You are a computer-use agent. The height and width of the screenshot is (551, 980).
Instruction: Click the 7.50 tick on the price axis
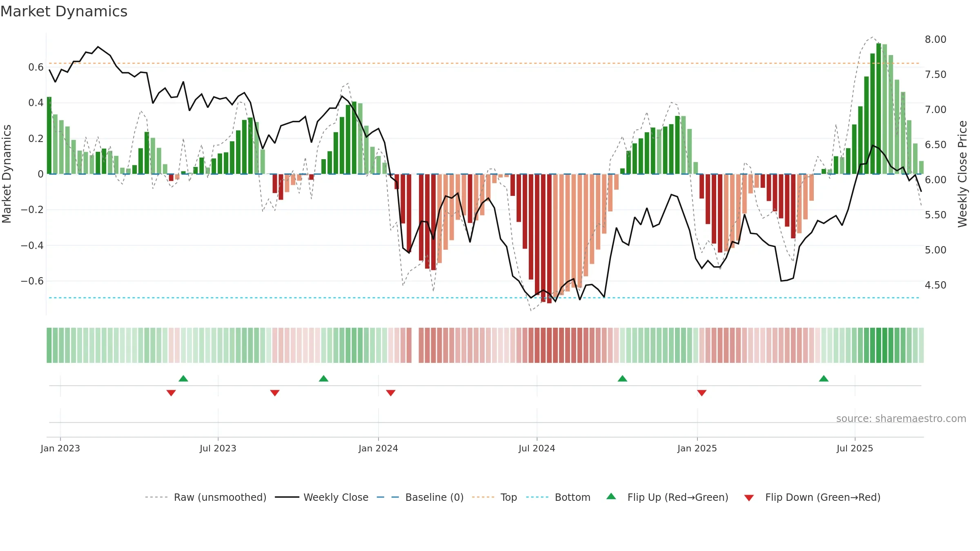pos(935,75)
